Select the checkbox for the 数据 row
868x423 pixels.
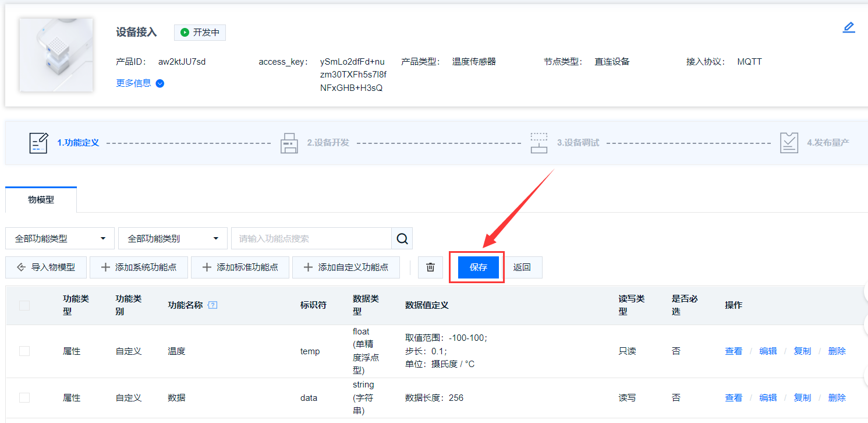tap(24, 397)
